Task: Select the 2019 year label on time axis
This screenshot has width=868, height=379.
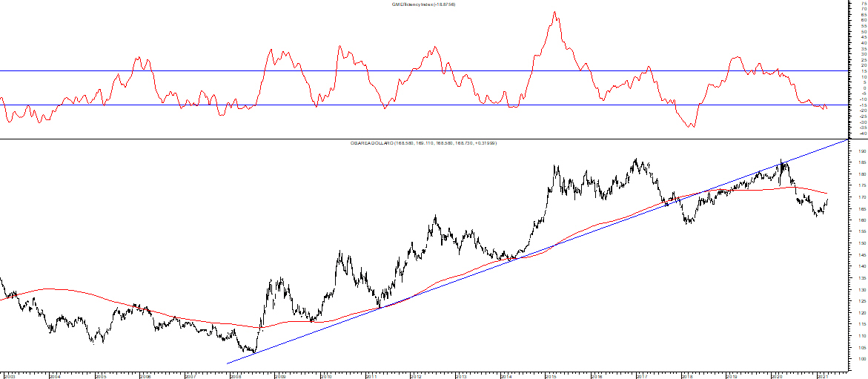Action: pos(732,376)
